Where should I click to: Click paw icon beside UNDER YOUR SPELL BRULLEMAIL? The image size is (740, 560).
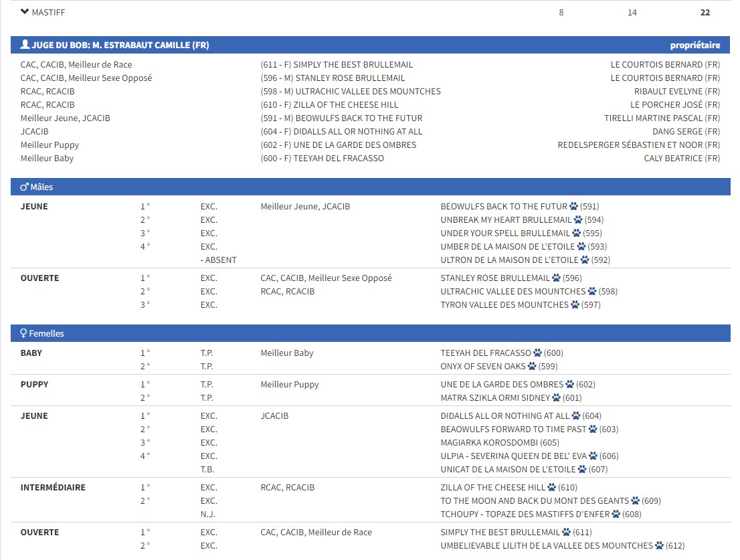click(x=576, y=233)
